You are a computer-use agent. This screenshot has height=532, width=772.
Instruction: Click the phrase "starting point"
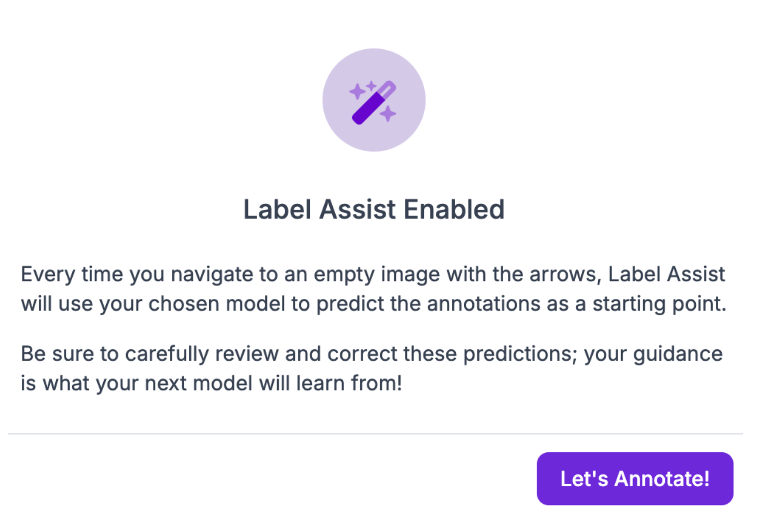pos(659,304)
